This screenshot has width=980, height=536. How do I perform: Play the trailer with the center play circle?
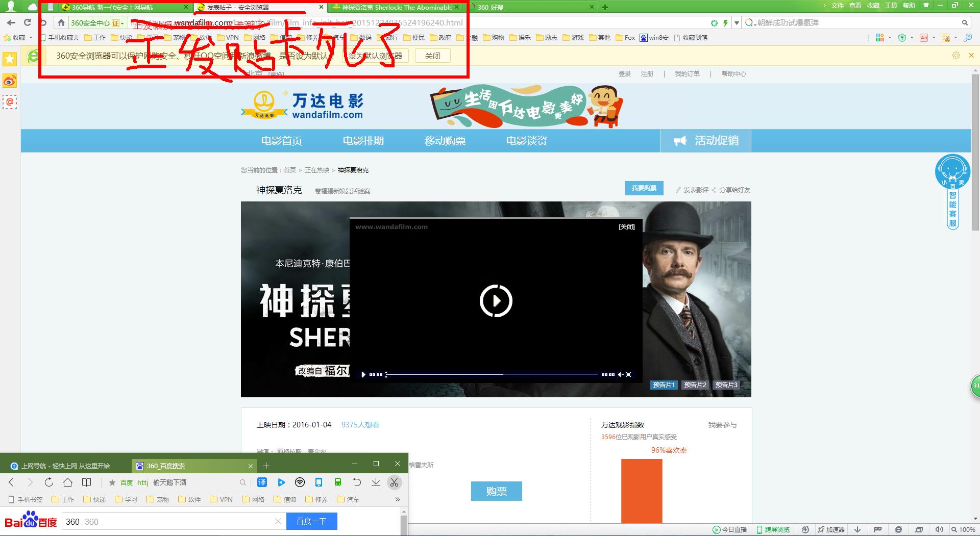tap(496, 301)
